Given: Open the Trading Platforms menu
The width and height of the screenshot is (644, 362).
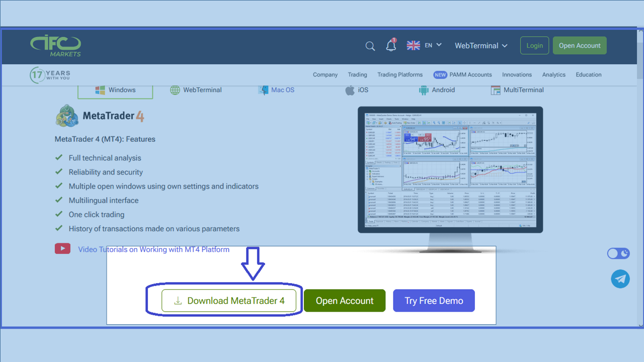Looking at the screenshot, I should tap(400, 74).
